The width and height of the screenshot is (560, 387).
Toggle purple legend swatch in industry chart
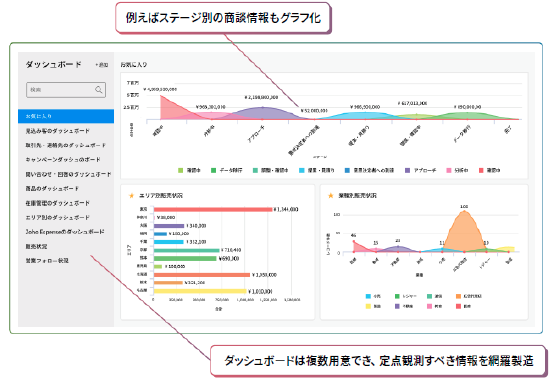click(397, 306)
